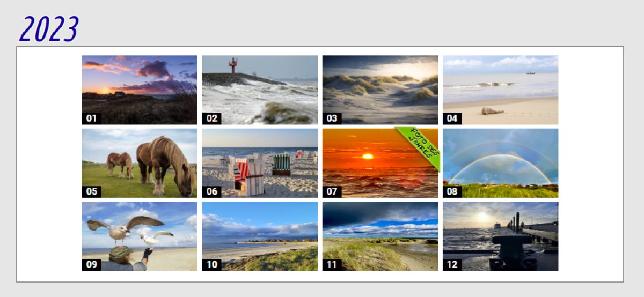This screenshot has width=644, height=297.
Task: Select the coastal dune photo 10
Action: tap(260, 236)
